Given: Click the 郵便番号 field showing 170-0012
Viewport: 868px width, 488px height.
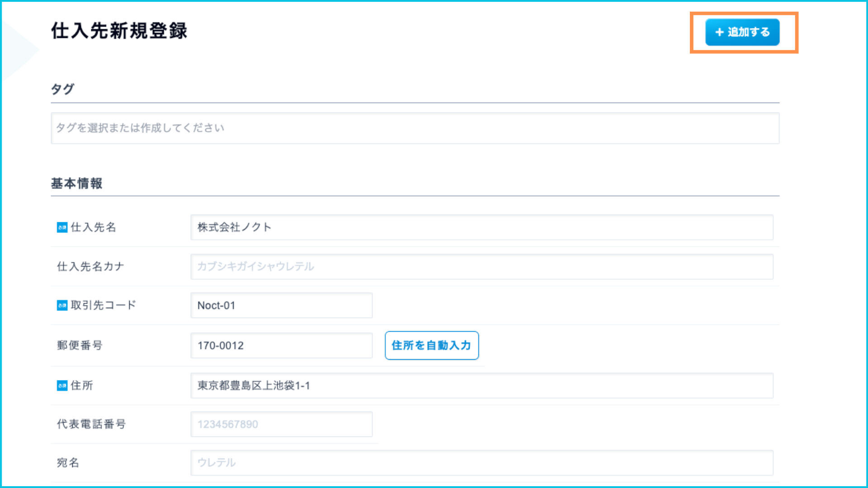Looking at the screenshot, I should (281, 346).
